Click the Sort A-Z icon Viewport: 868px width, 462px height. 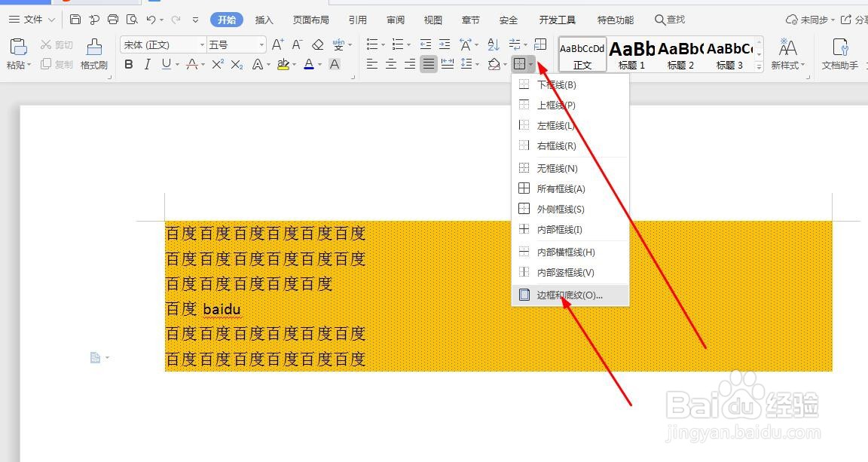point(494,44)
